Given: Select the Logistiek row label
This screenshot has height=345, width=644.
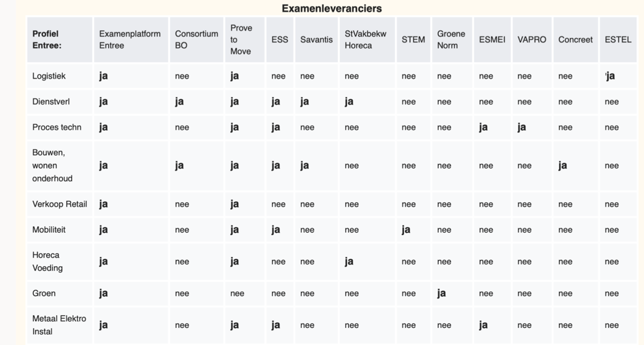Looking at the screenshot, I should [49, 76].
